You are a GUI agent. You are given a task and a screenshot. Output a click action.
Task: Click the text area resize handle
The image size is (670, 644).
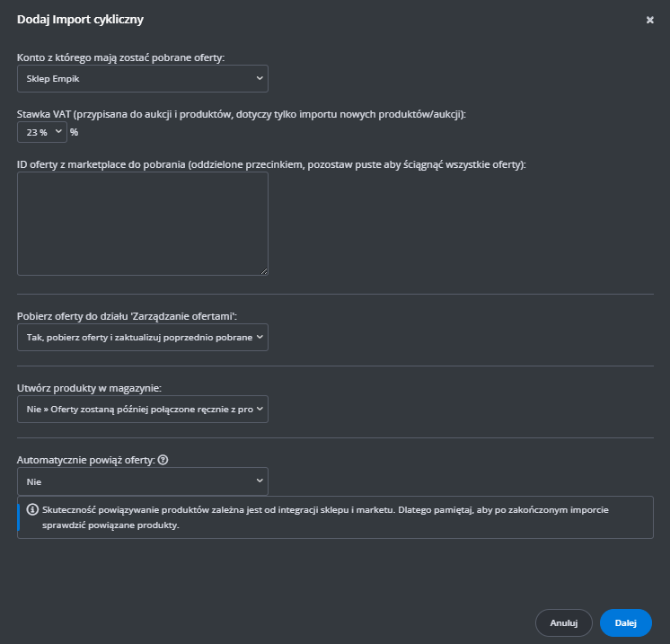[x=264, y=270]
